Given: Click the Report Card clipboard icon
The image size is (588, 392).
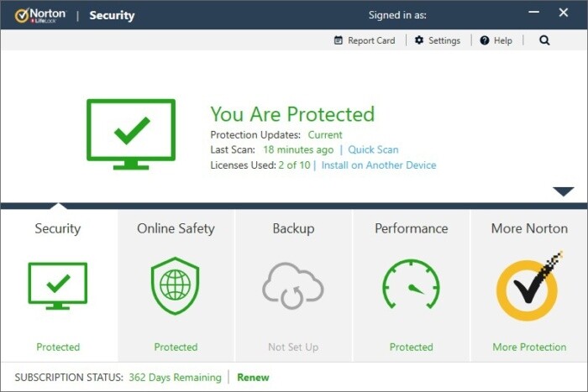Looking at the screenshot, I should 339,40.
